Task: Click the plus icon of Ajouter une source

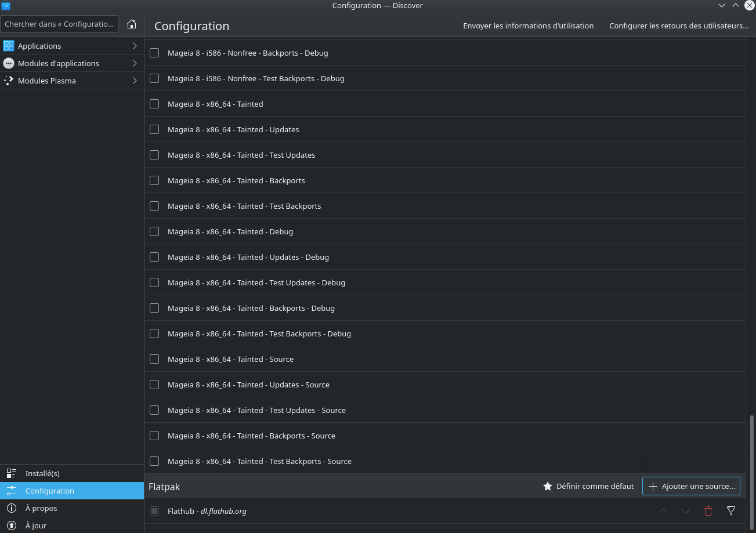Action: [x=653, y=486]
